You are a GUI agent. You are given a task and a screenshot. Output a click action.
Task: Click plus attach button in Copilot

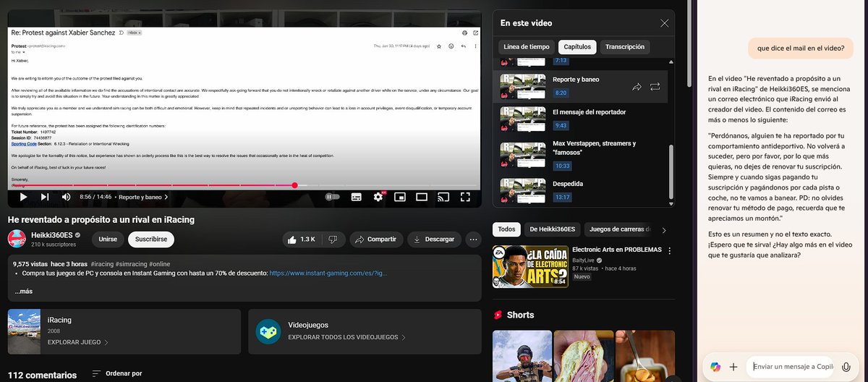point(733,367)
